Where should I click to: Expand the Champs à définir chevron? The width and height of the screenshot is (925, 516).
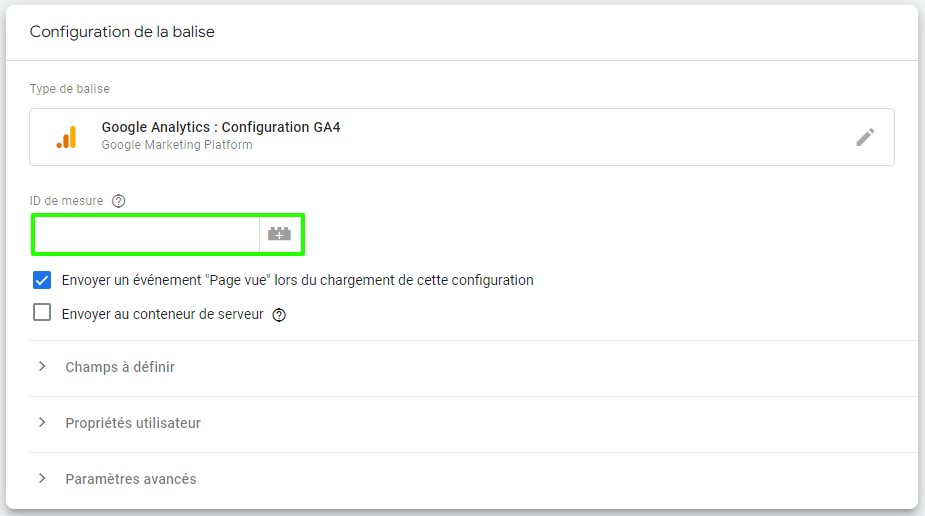[42, 366]
